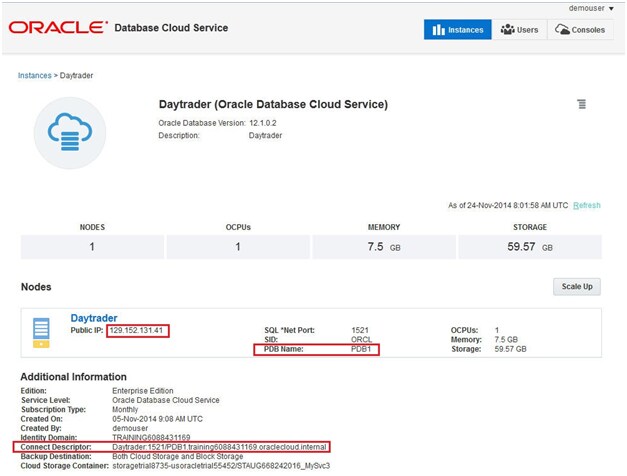Click the Description value Daytrader
Image resolution: width=627 pixels, height=476 pixels.
(x=265, y=136)
